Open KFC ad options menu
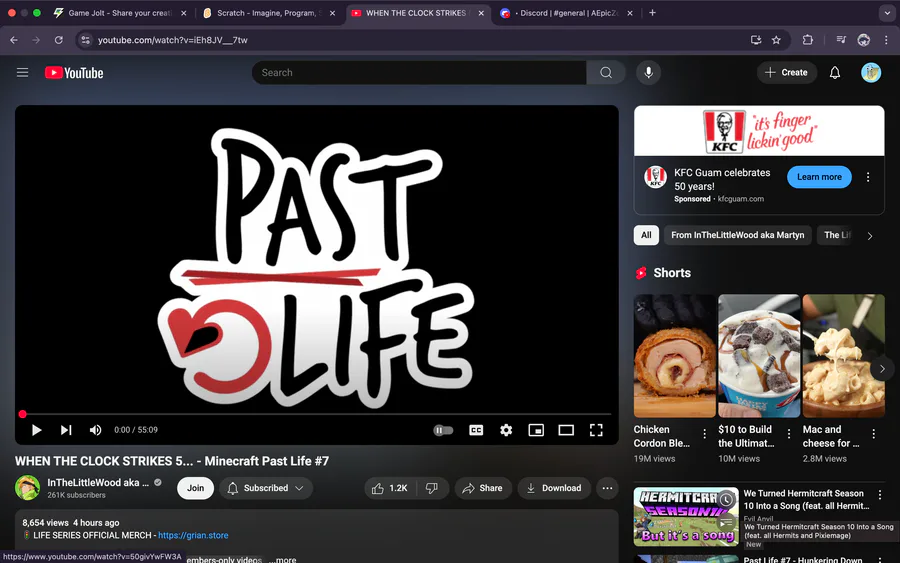Screen dimensions: 900x563 [868, 177]
